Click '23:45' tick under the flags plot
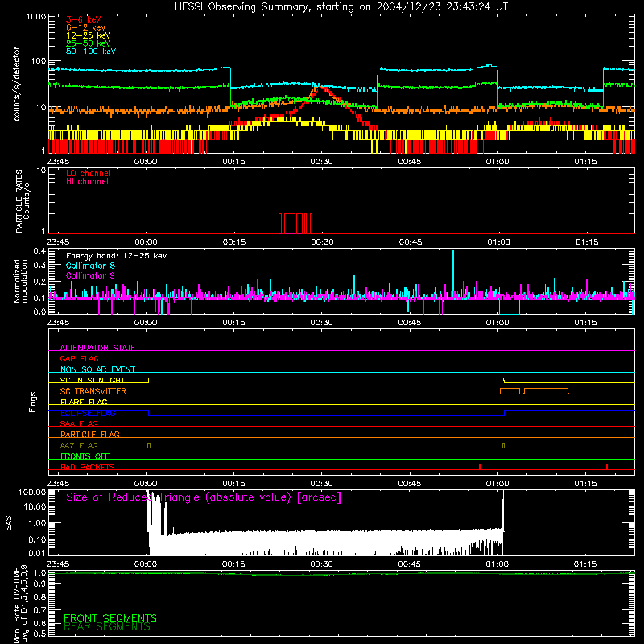Viewport: 644px width, 644px height. [58, 484]
